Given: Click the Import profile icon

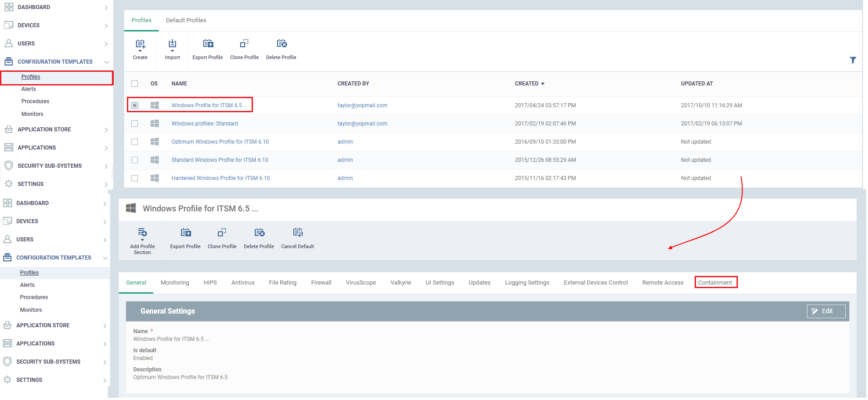Looking at the screenshot, I should (172, 44).
